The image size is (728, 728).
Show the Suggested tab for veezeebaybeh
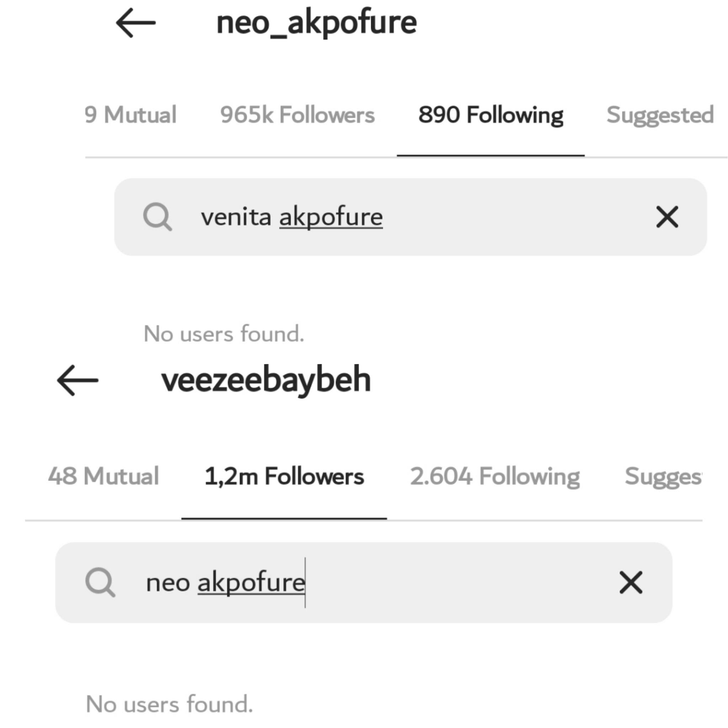point(663,476)
